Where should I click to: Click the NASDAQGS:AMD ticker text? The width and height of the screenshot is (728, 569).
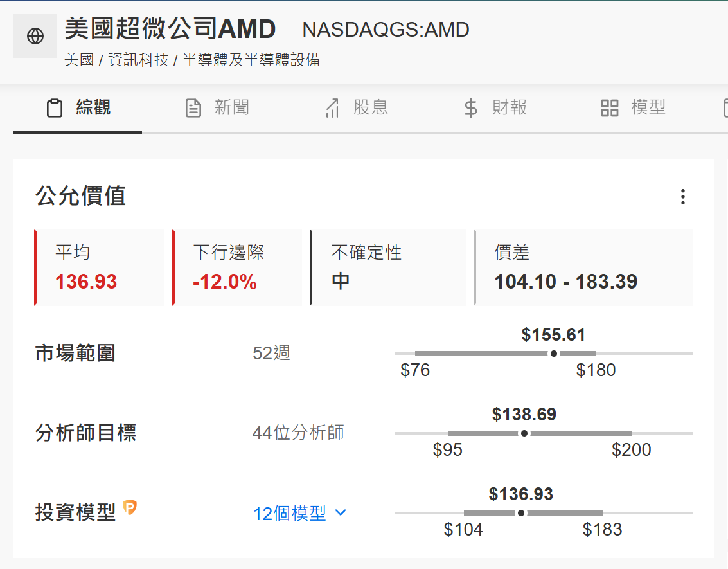coord(386,30)
